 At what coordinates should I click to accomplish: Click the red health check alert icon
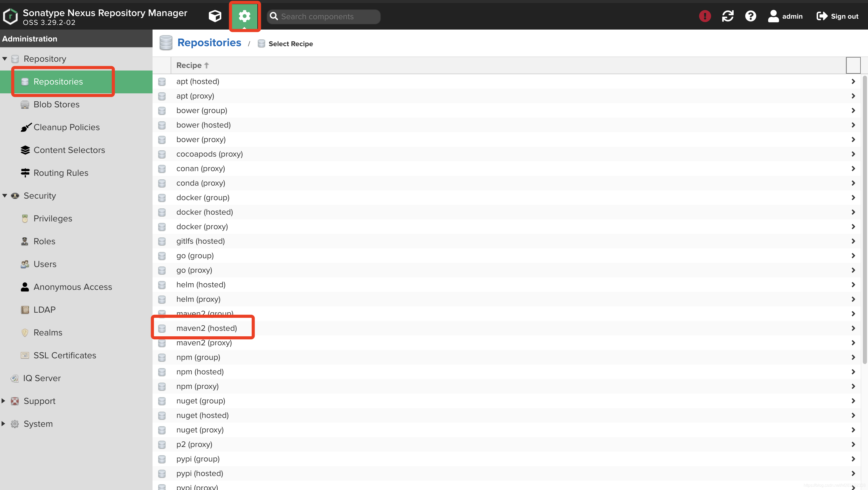point(705,16)
